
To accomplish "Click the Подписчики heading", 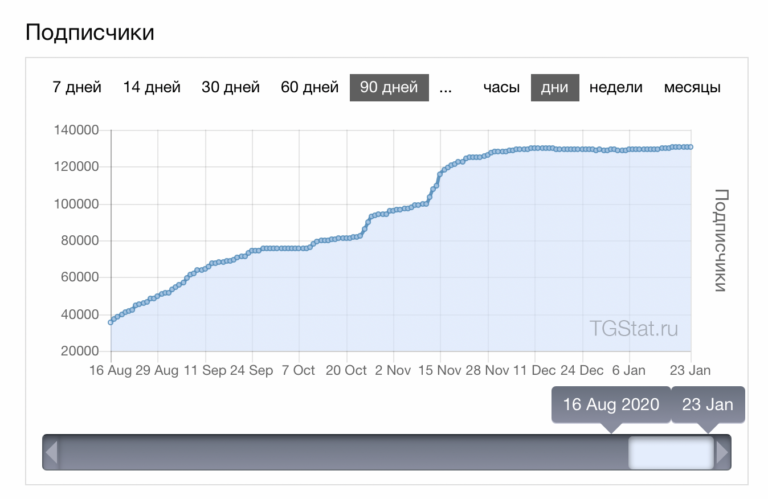I will pyautogui.click(x=90, y=32).
